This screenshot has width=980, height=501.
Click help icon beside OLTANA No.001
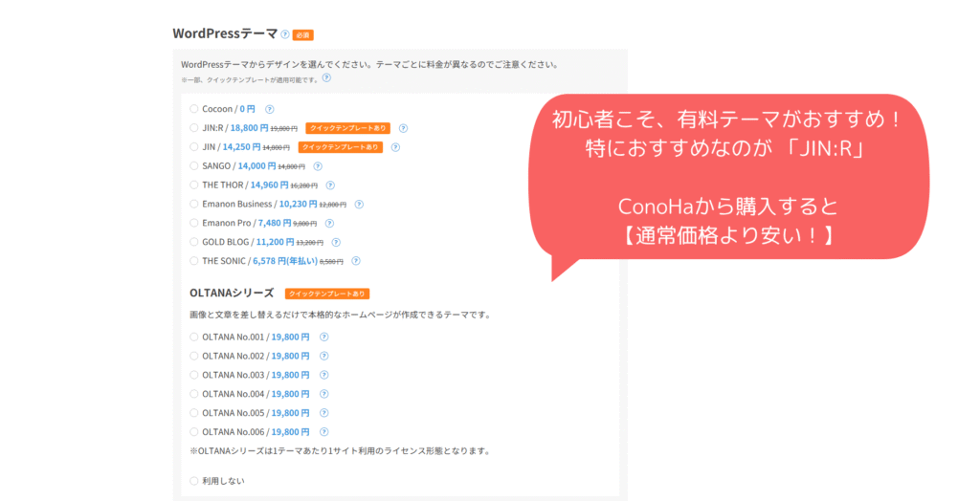[x=323, y=337]
